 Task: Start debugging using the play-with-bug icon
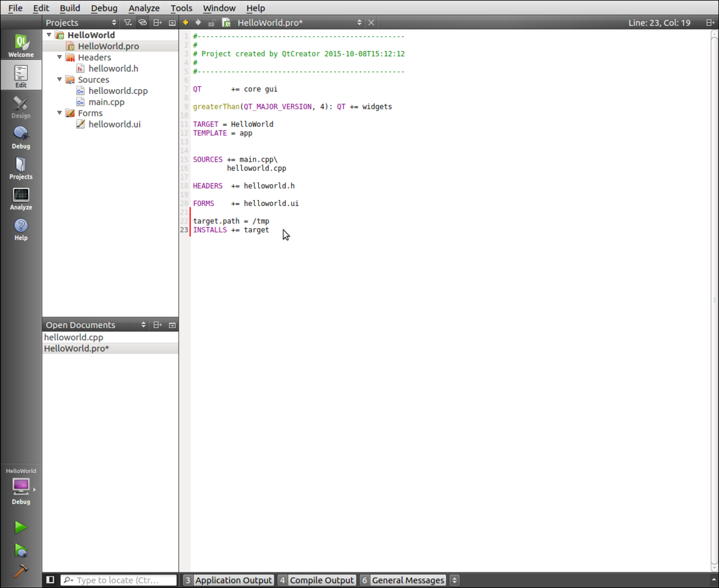[20, 550]
